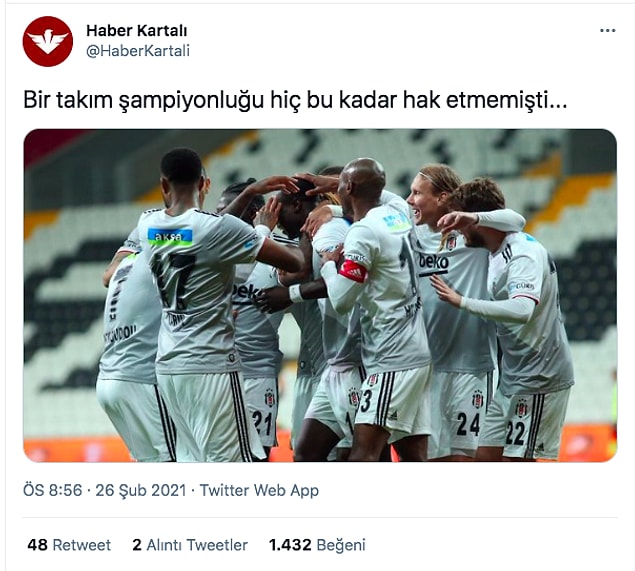The height and width of the screenshot is (571, 635).
Task: Click number 21 on the player's shorts
Action: point(262,423)
